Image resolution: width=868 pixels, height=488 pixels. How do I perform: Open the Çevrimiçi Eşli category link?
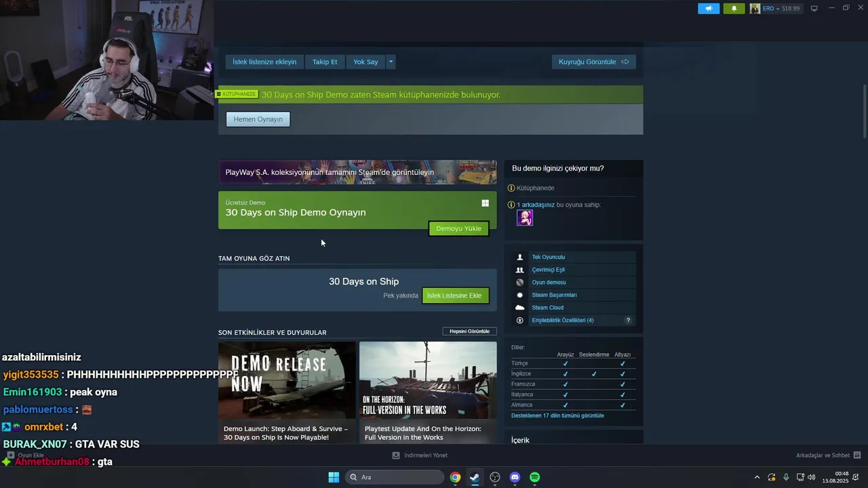(548, 270)
